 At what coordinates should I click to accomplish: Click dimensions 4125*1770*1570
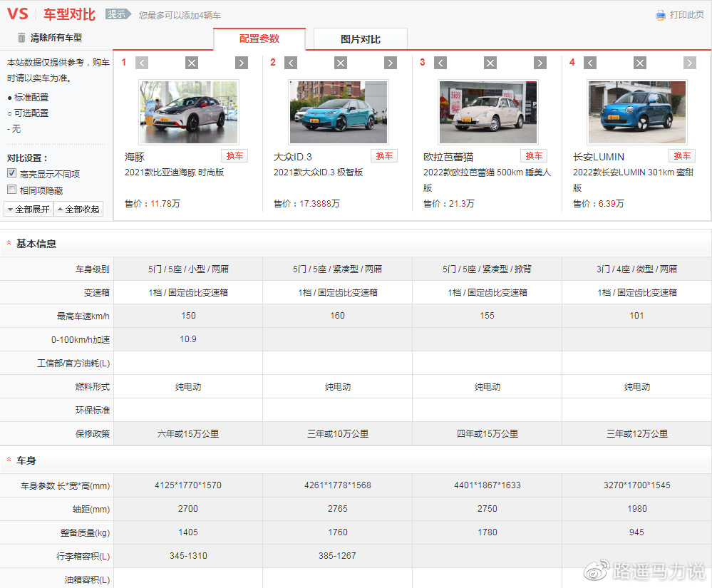click(188, 485)
